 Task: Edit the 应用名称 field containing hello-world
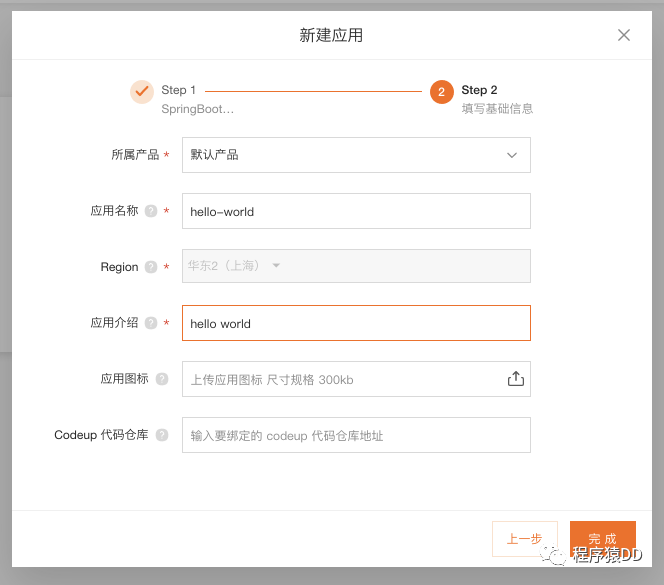coord(356,211)
